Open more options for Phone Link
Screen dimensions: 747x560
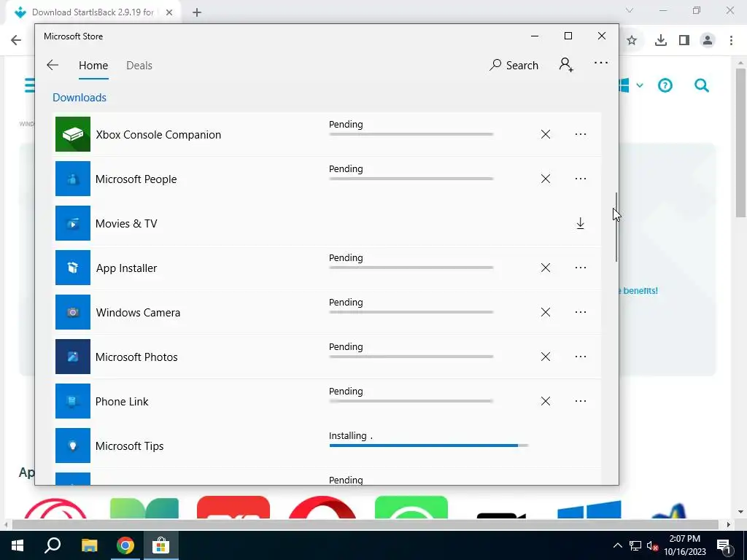point(580,401)
